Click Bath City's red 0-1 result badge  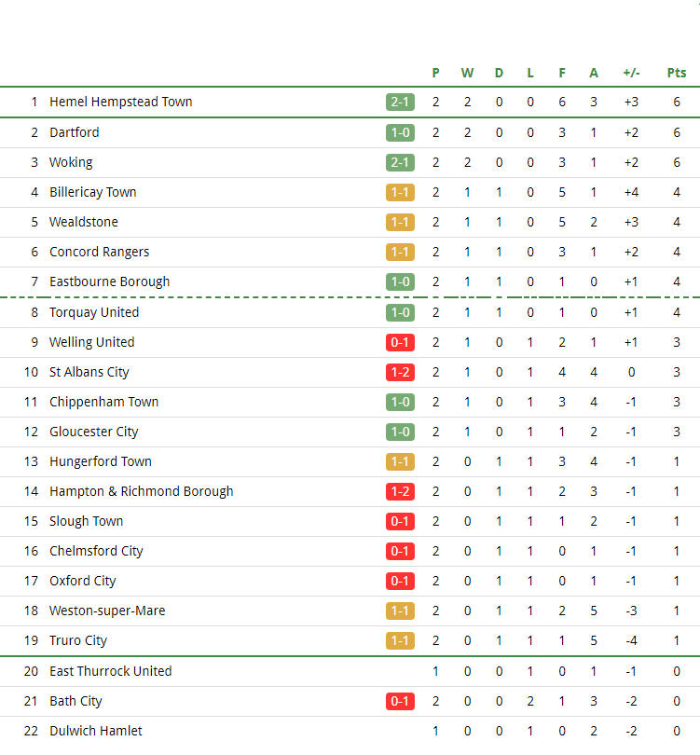point(400,702)
